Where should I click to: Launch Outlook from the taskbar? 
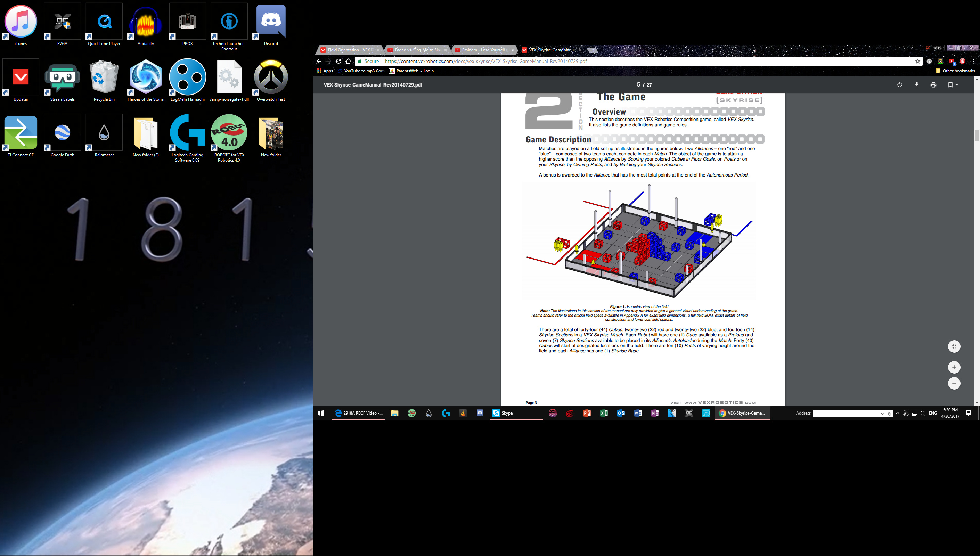click(x=621, y=413)
